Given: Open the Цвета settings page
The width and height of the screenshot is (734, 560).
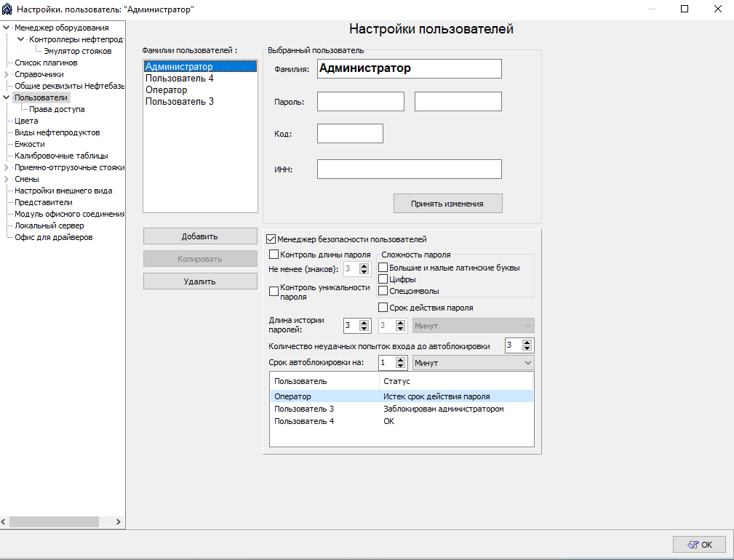Looking at the screenshot, I should coord(26,121).
